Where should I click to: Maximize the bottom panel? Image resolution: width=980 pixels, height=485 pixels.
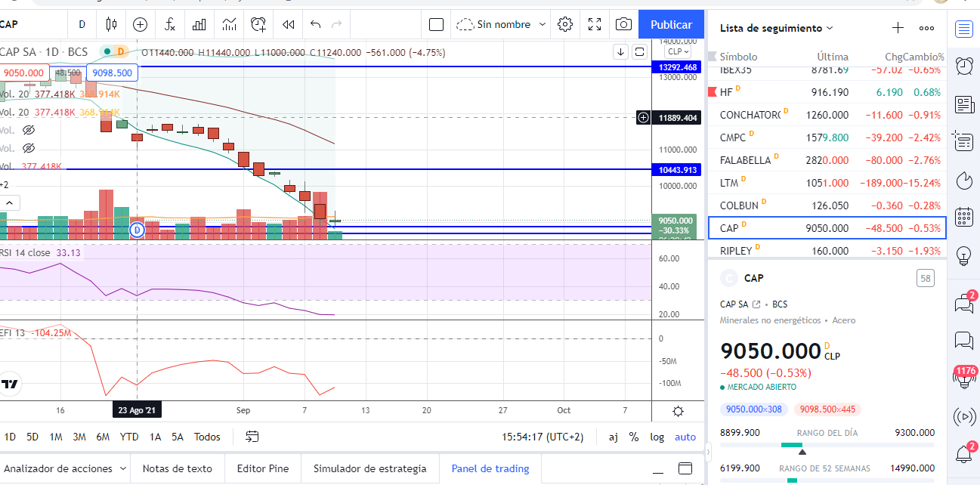click(x=685, y=468)
